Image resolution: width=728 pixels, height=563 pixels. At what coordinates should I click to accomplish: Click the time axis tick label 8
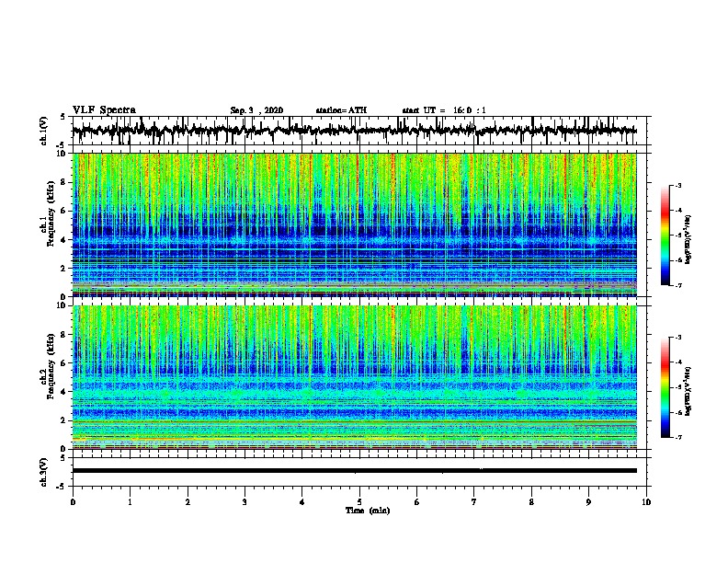(531, 502)
